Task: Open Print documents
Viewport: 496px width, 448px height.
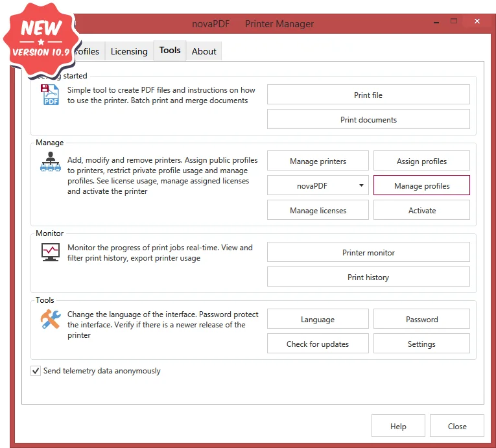Action: [368, 119]
